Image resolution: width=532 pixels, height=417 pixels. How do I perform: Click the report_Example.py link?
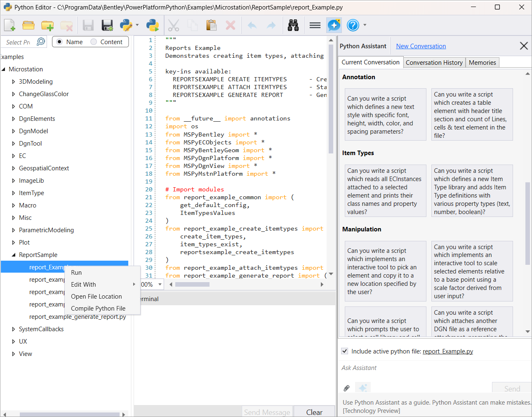pyautogui.click(x=448, y=351)
